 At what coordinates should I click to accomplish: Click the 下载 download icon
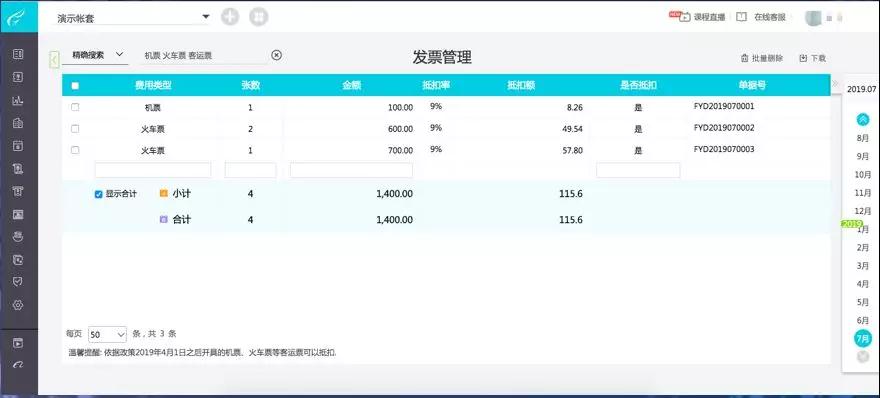tap(803, 58)
